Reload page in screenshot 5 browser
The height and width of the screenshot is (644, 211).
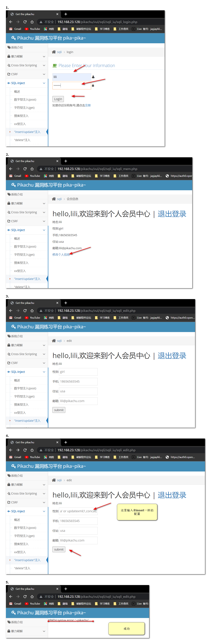[x=25, y=597]
